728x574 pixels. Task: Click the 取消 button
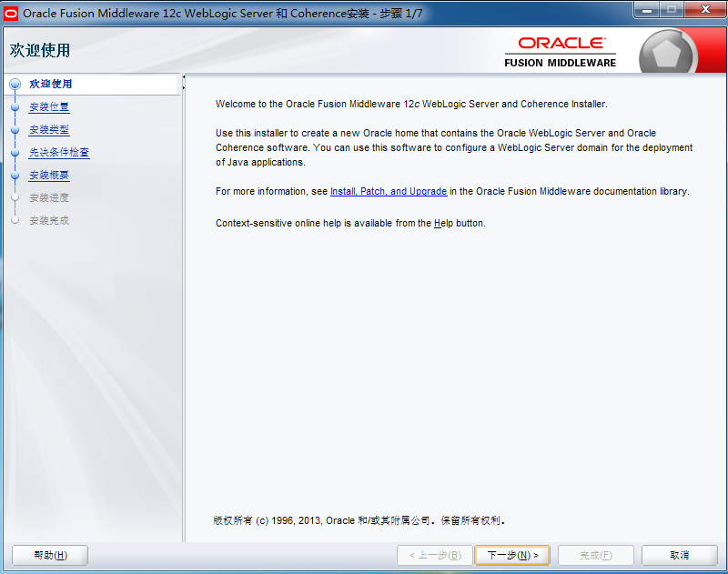678,555
